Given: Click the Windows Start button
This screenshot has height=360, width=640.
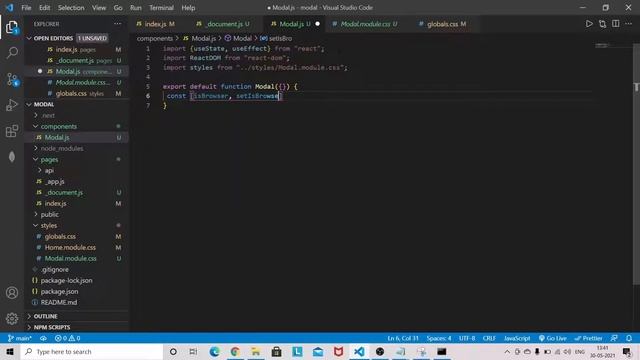Looking at the screenshot, I should coord(10,351).
